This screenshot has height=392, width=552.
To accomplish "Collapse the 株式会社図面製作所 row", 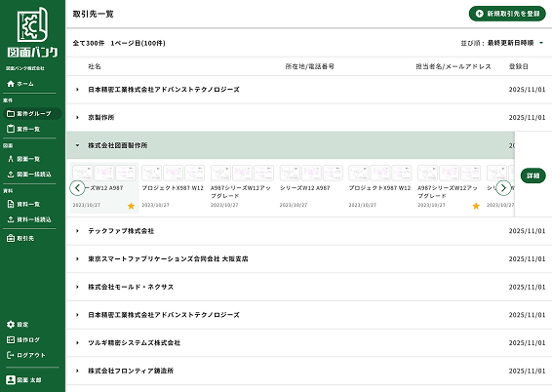I will click(x=77, y=145).
